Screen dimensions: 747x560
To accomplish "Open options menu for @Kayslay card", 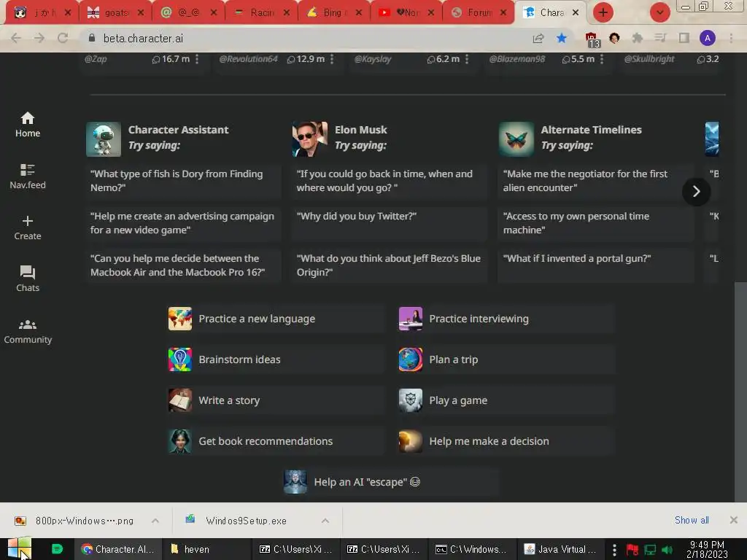I will click(x=467, y=59).
